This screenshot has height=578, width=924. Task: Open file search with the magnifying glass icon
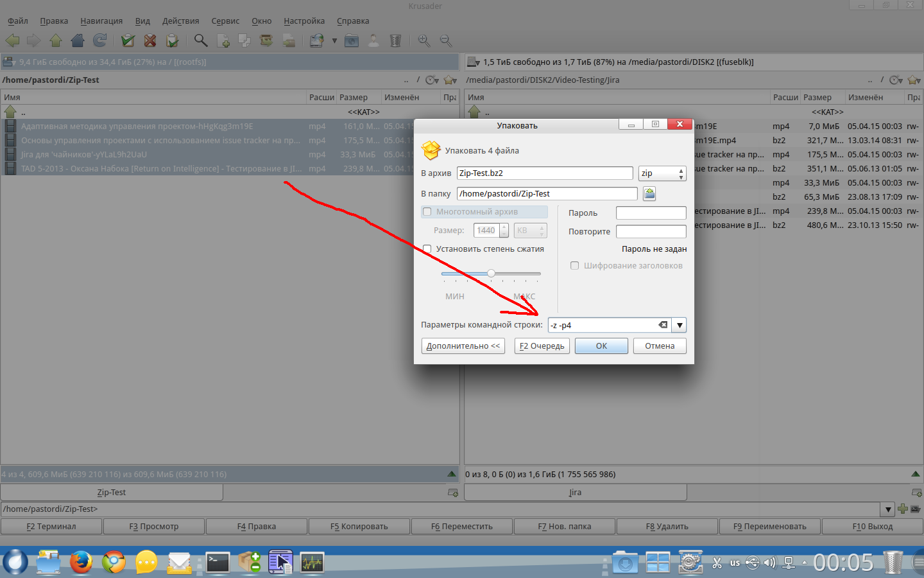201,40
